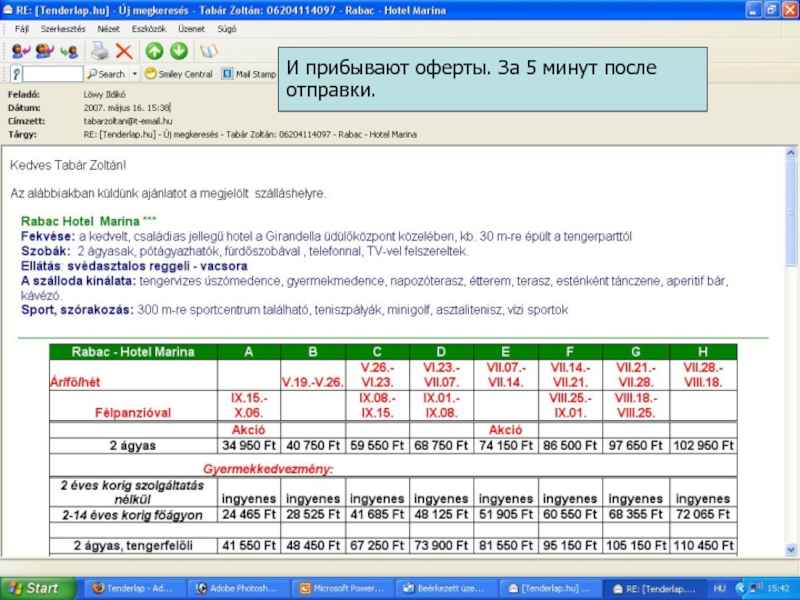Screen dimensions: 800x600
Task: Click inside the search text field
Action: (x=52, y=74)
